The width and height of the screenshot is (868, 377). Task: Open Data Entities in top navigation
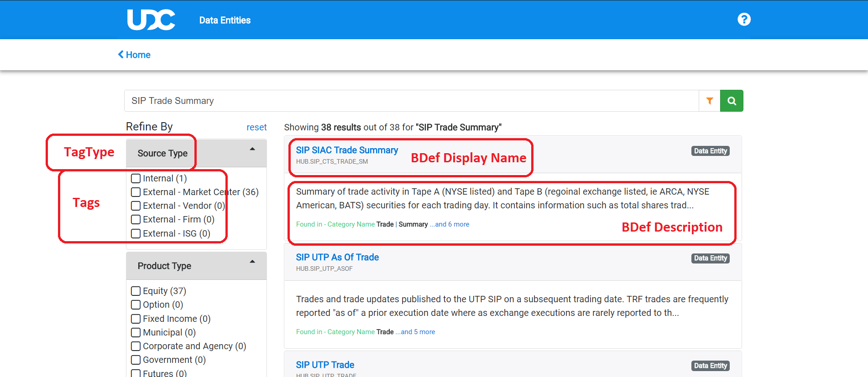click(x=225, y=20)
